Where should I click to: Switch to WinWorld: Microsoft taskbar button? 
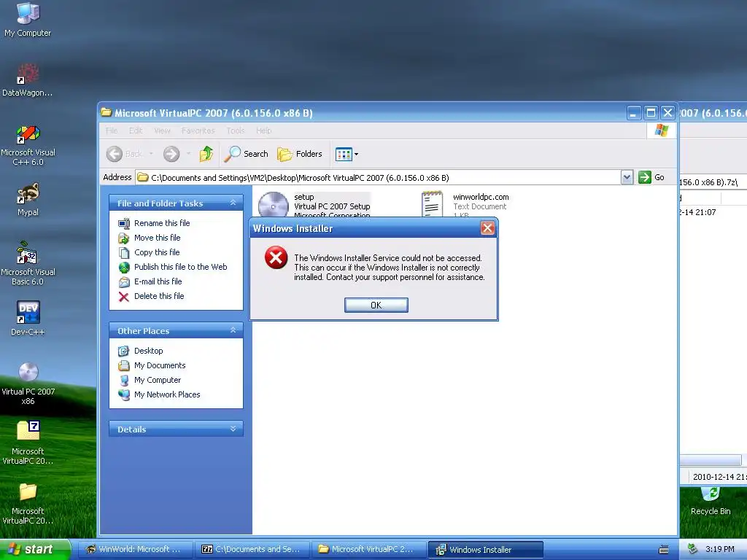(135, 549)
